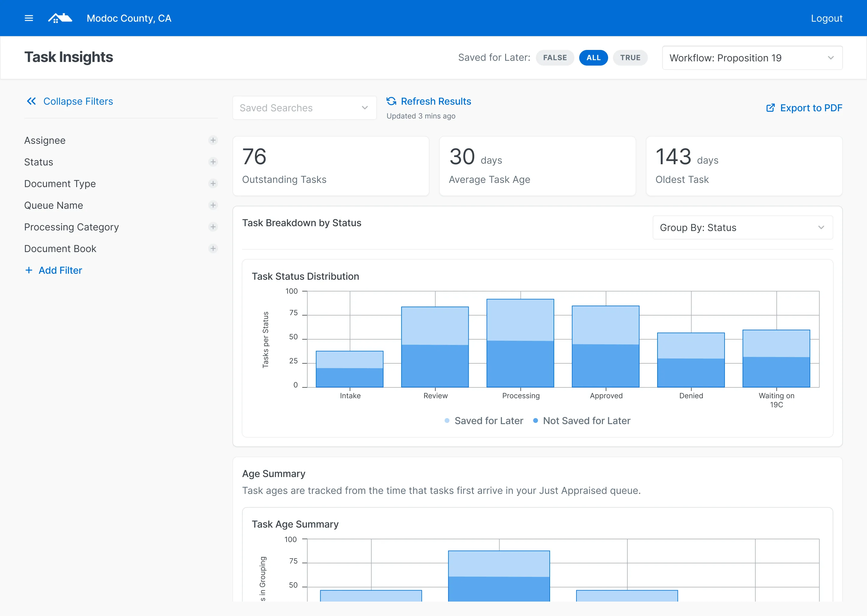The height and width of the screenshot is (616, 867).
Task: Click the Refresh Results link
Action: pyautogui.click(x=436, y=101)
